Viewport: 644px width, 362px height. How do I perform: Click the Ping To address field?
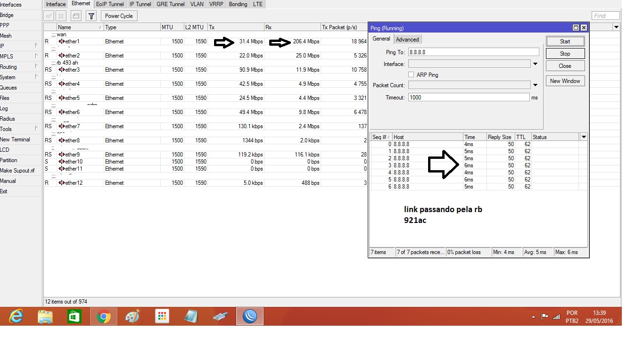473,52
